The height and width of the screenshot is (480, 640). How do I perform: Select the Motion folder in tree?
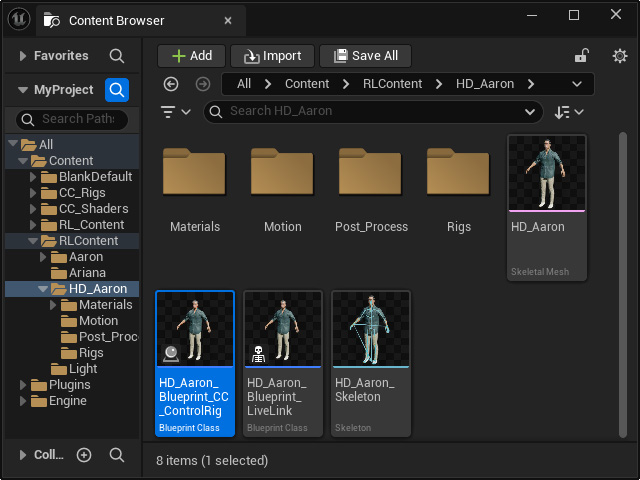(x=98, y=321)
